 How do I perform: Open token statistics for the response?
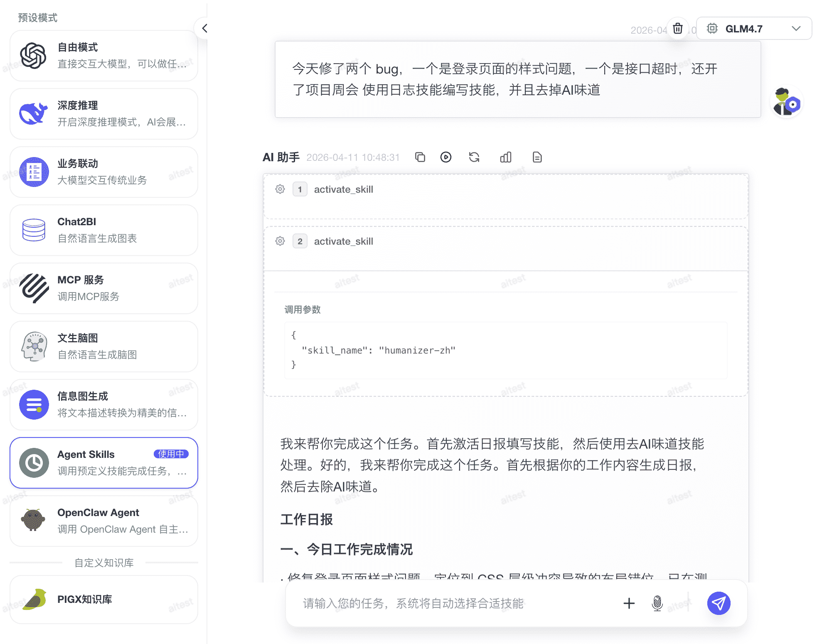[x=505, y=157]
